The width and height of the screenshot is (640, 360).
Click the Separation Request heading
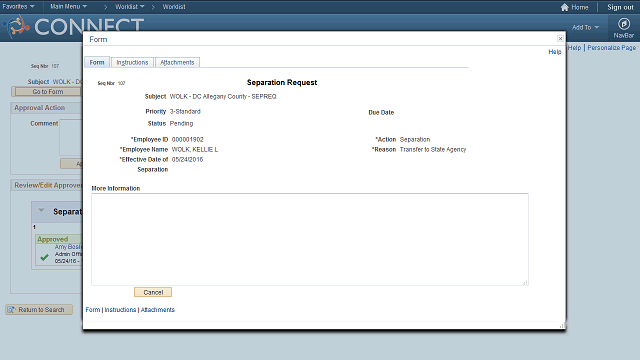point(282,82)
